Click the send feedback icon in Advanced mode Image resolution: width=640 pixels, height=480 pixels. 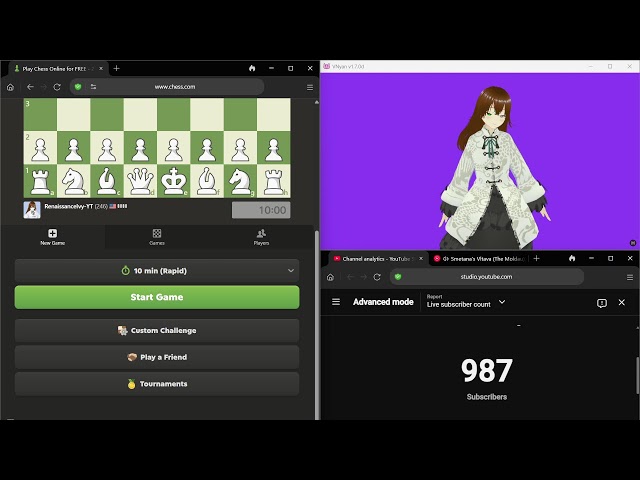(x=602, y=303)
